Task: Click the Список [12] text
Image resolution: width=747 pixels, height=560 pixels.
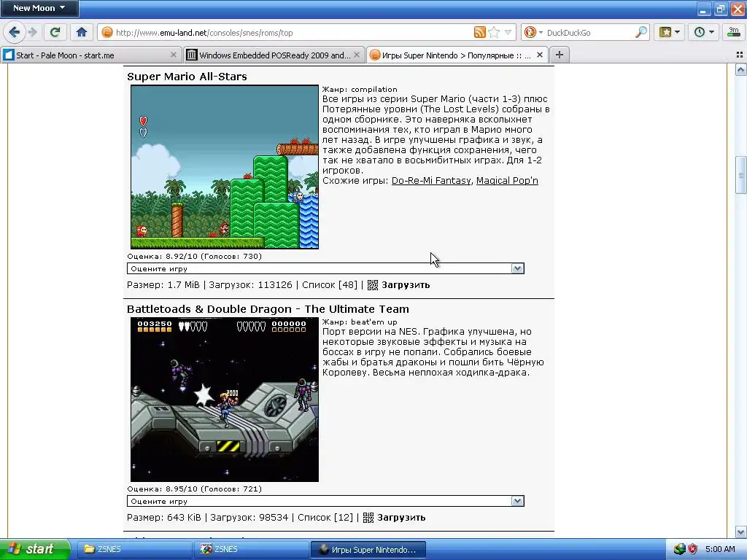Action: point(325,518)
